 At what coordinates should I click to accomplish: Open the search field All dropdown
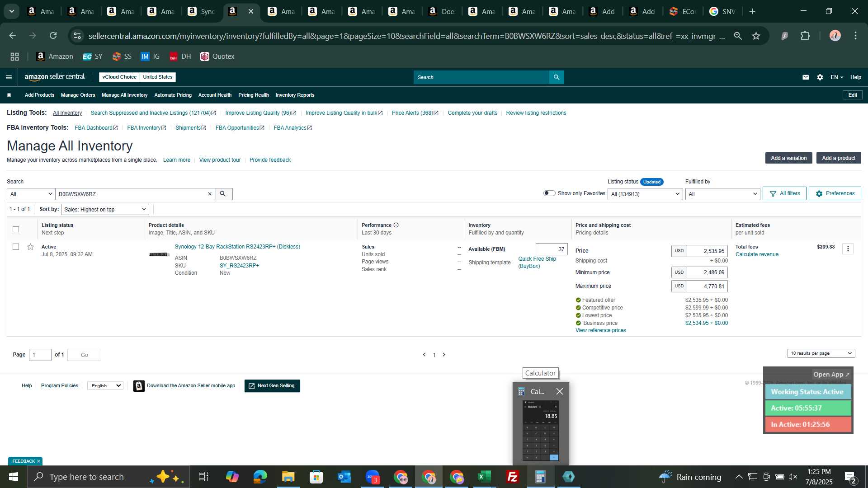click(x=31, y=194)
